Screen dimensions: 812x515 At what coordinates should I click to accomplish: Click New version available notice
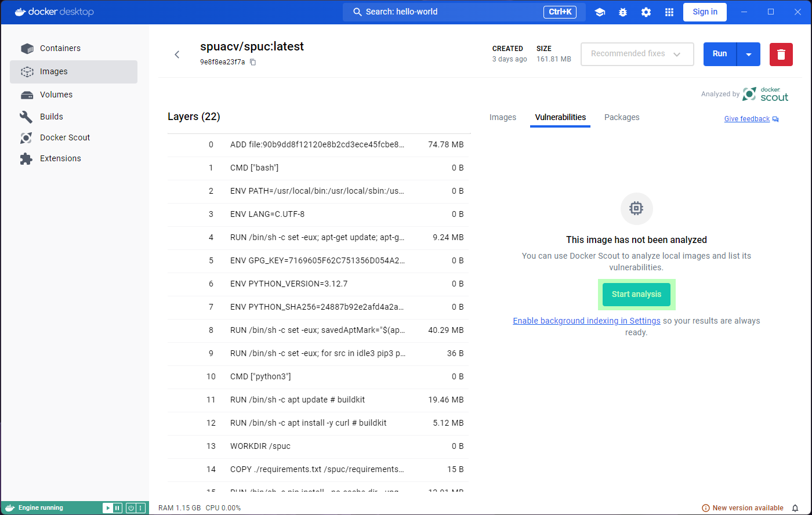(743, 508)
